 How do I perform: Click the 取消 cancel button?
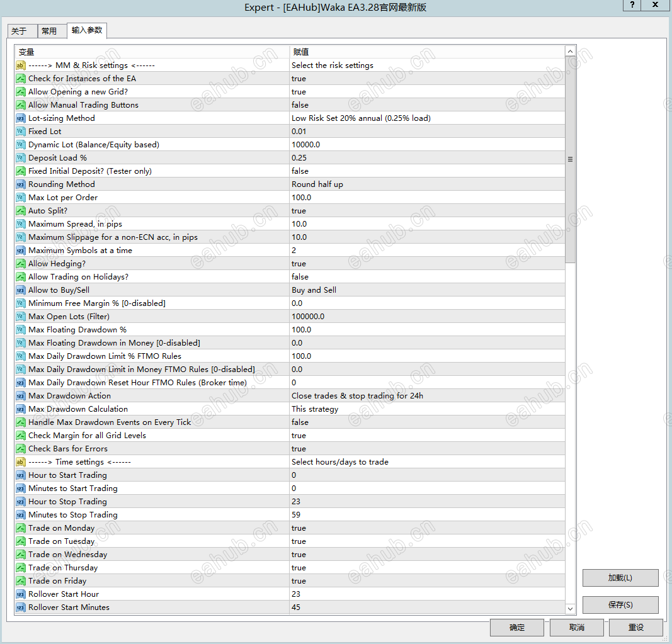[x=576, y=627]
